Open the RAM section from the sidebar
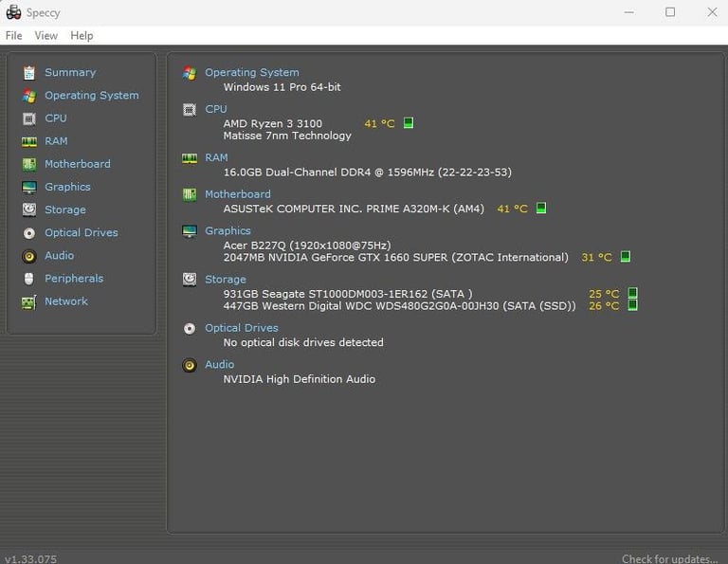 pos(56,141)
